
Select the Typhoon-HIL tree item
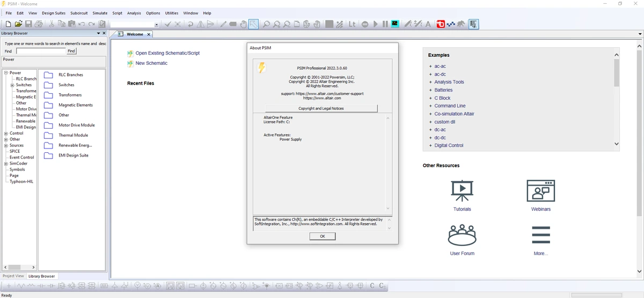[21, 181]
